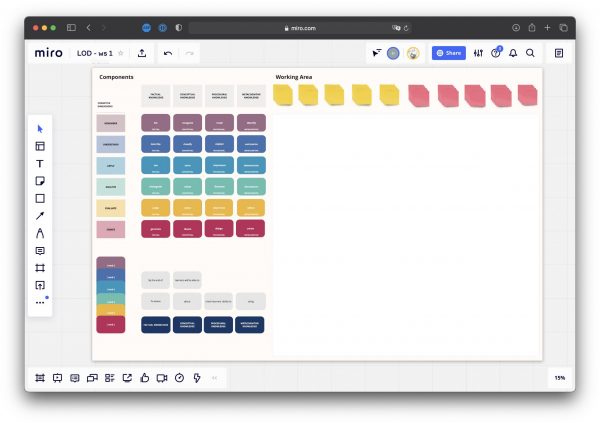This screenshot has height=424, width=600.
Task: Open the miro logo home menu
Action: pyautogui.click(x=48, y=53)
